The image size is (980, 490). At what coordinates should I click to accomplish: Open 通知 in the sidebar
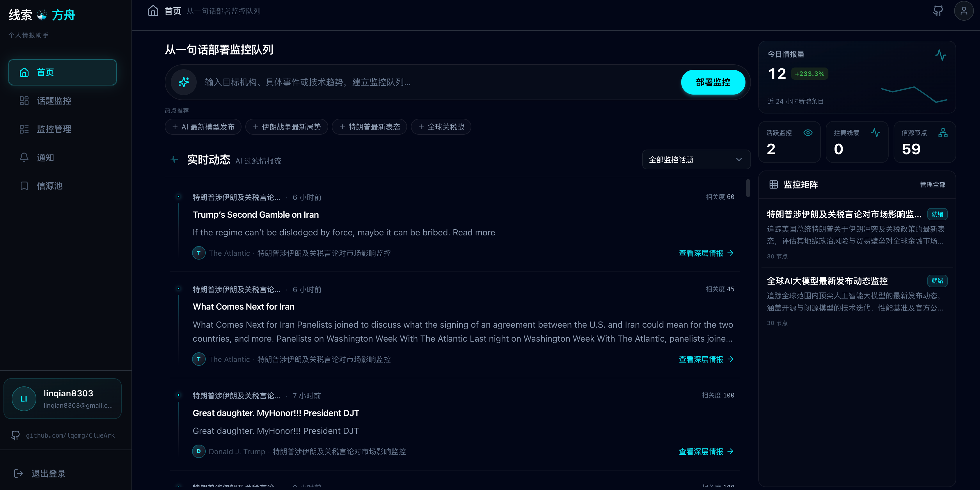(x=62, y=157)
